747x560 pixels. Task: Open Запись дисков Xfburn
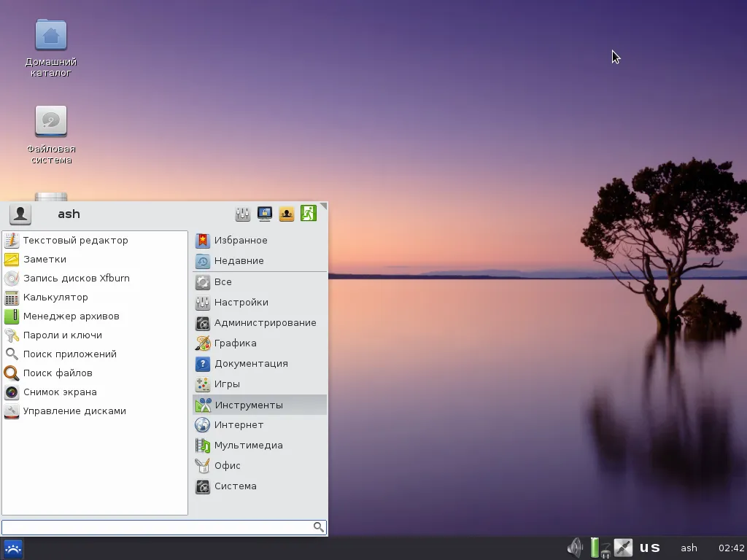(x=95, y=279)
